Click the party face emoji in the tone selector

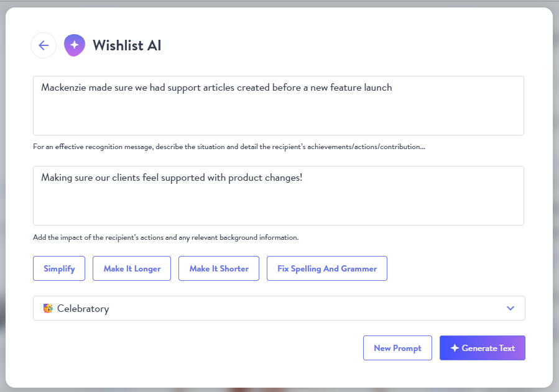[48, 308]
